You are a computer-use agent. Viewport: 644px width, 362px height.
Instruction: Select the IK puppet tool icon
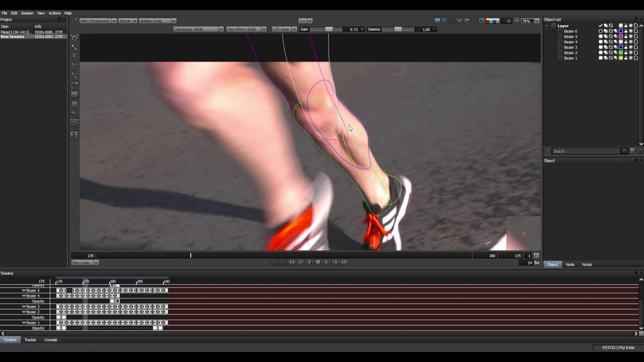(x=74, y=56)
